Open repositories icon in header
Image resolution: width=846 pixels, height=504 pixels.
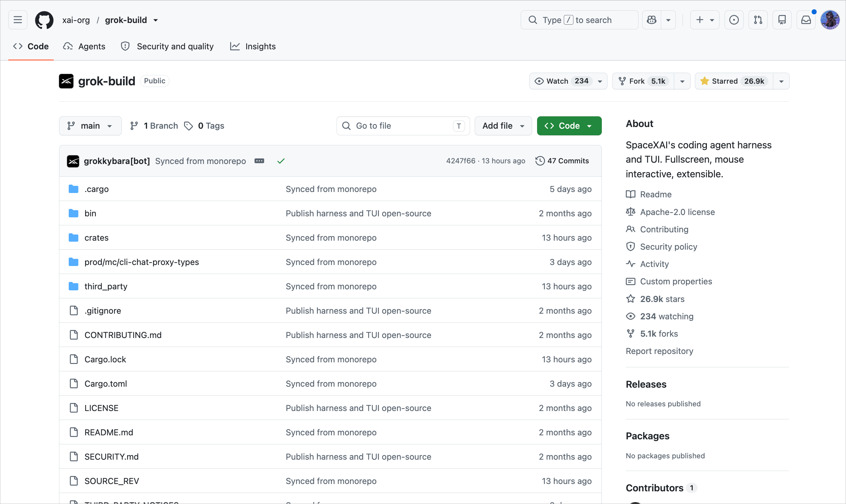782,20
